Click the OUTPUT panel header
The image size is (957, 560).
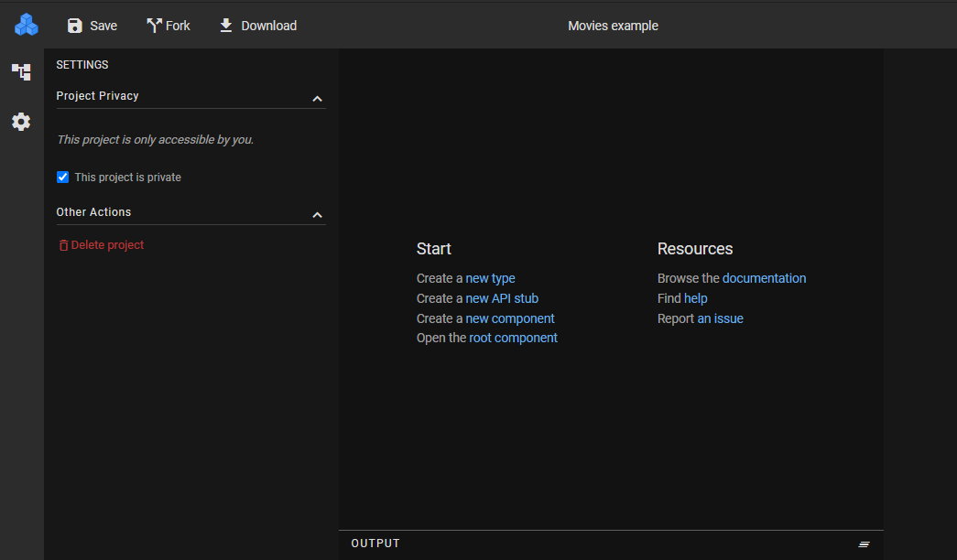coord(375,544)
